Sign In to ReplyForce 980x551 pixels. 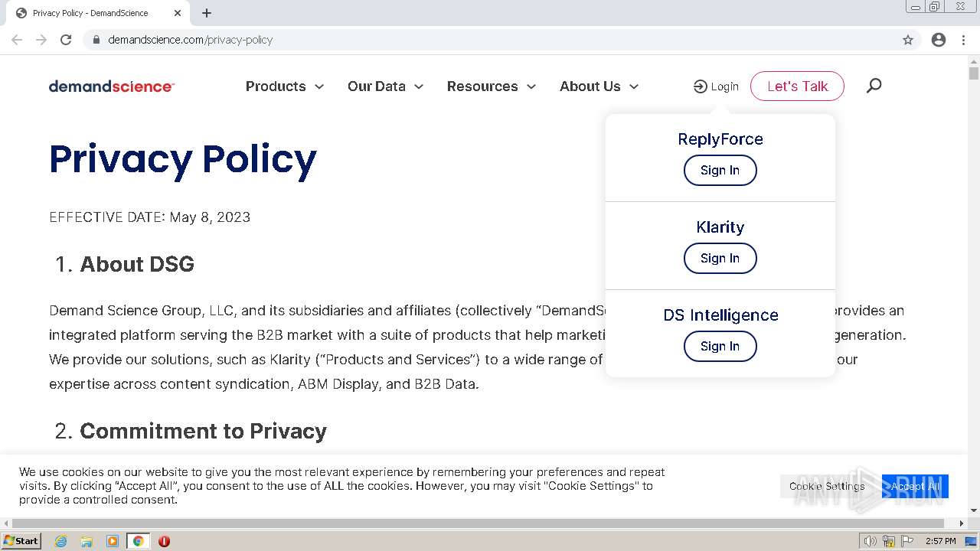point(720,170)
